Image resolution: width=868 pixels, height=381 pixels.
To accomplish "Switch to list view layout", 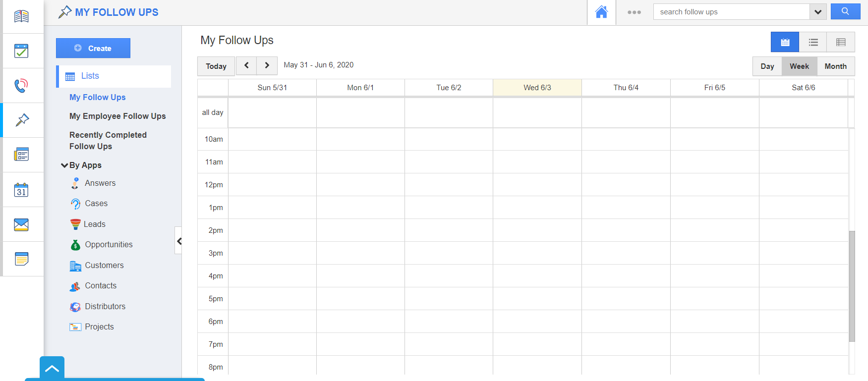I will (813, 42).
